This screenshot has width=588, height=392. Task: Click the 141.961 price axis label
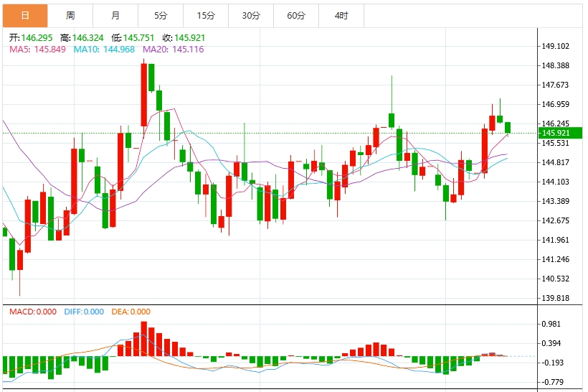556,240
